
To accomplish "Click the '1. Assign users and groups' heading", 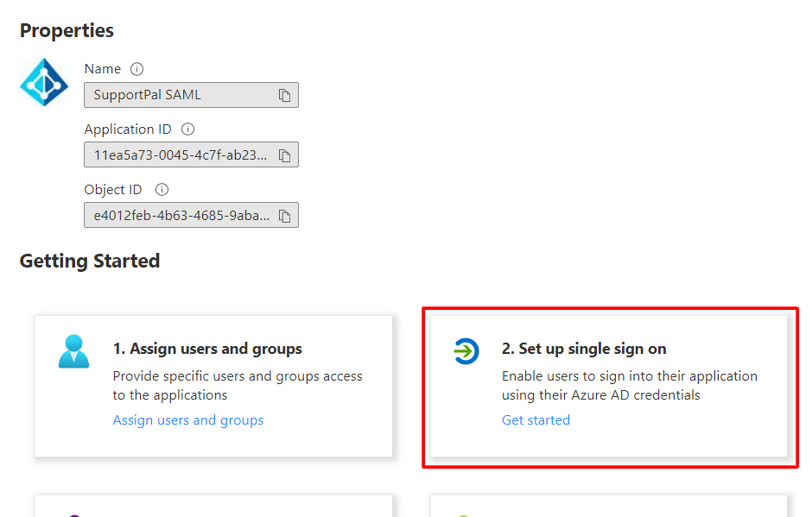I will (x=207, y=349).
